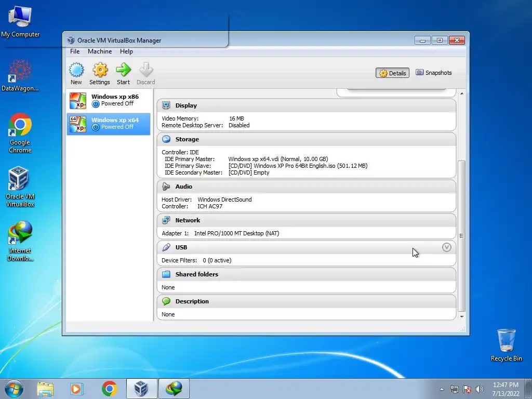The image size is (532, 399).
Task: Click the Storage section disk icon
Action: pos(166,139)
